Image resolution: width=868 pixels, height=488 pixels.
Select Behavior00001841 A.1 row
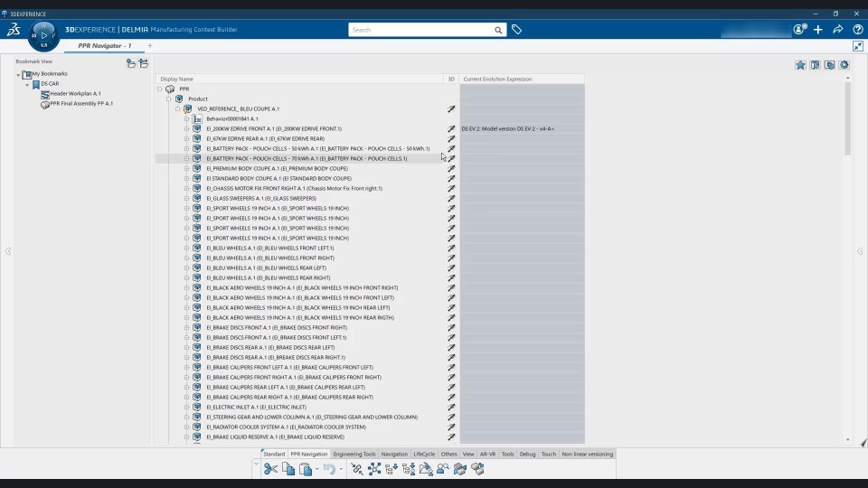point(232,119)
